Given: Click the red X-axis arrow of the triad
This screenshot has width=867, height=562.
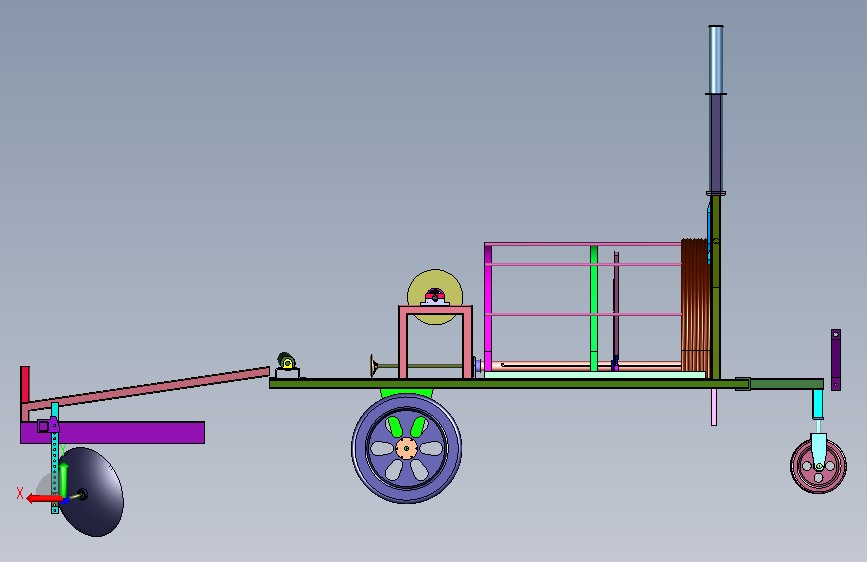Looking at the screenshot, I should [44, 499].
